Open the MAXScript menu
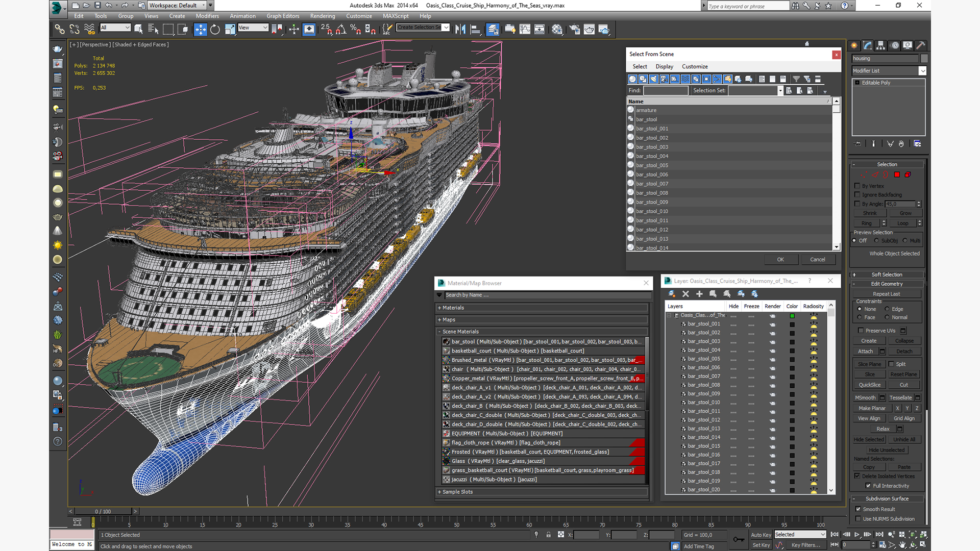The width and height of the screenshot is (980, 551). coord(396,16)
